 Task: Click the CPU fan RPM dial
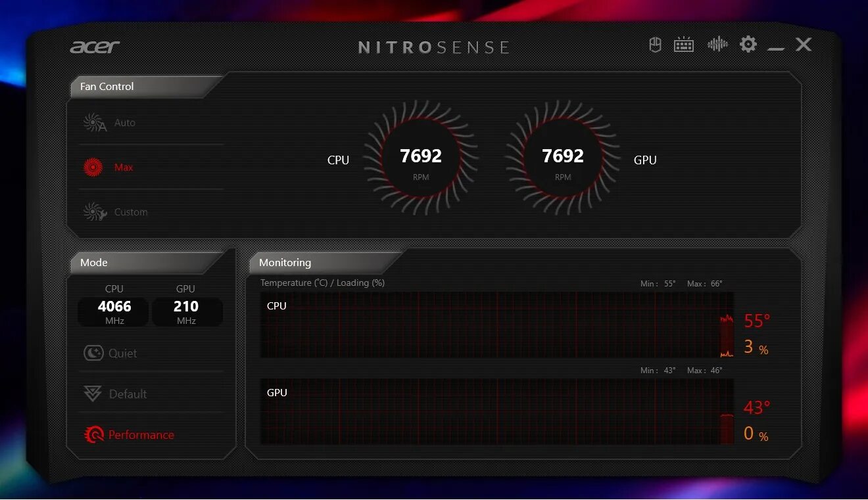tap(421, 158)
